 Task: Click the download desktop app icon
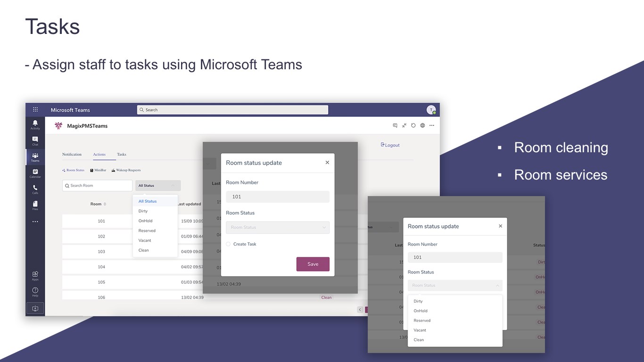pyautogui.click(x=35, y=308)
